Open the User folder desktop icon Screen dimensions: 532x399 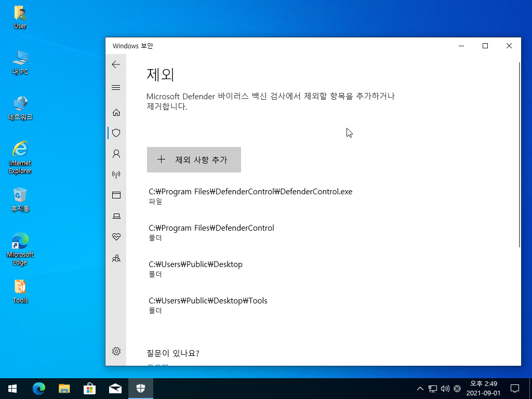point(20,17)
